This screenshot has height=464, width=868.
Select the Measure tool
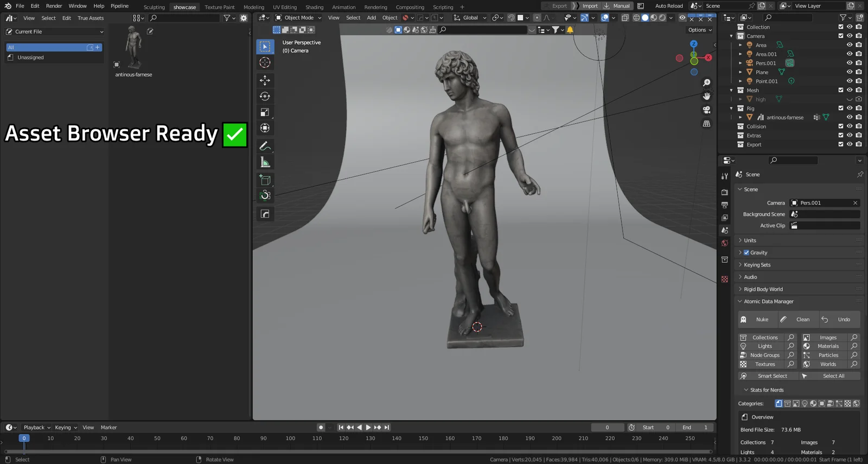click(x=265, y=162)
